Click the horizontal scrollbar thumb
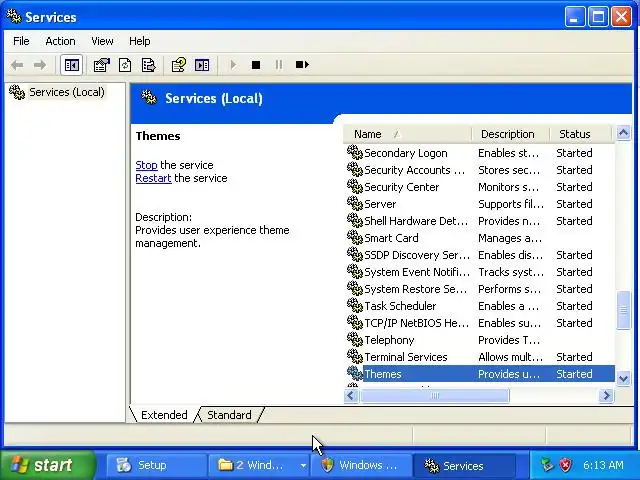This screenshot has width=640, height=480. tap(435, 396)
